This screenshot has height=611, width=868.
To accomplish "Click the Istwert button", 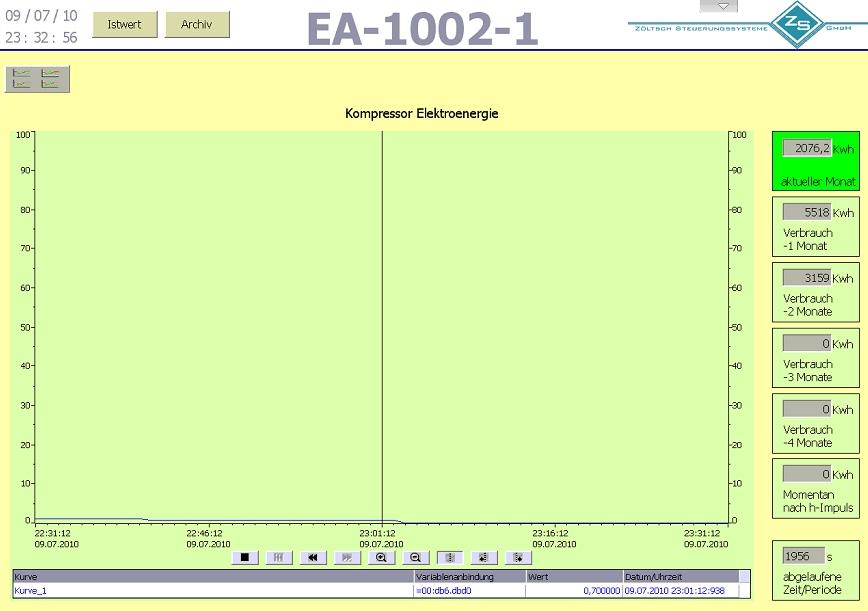I will (125, 25).
